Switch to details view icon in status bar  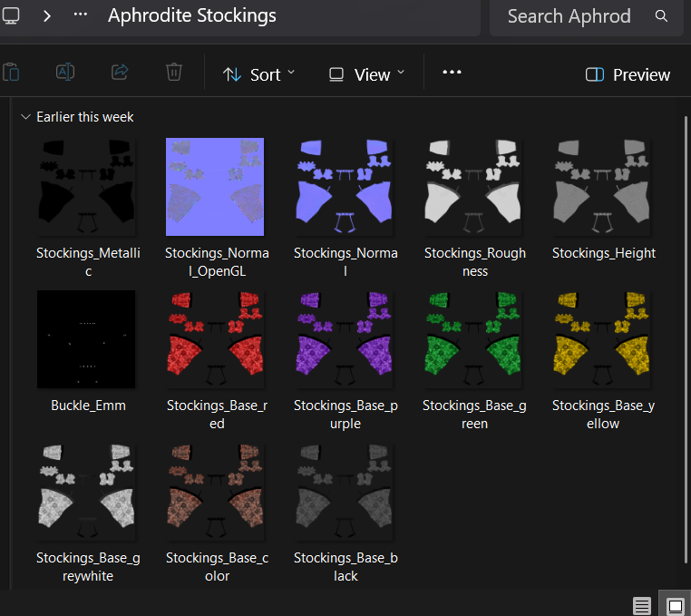click(642, 605)
